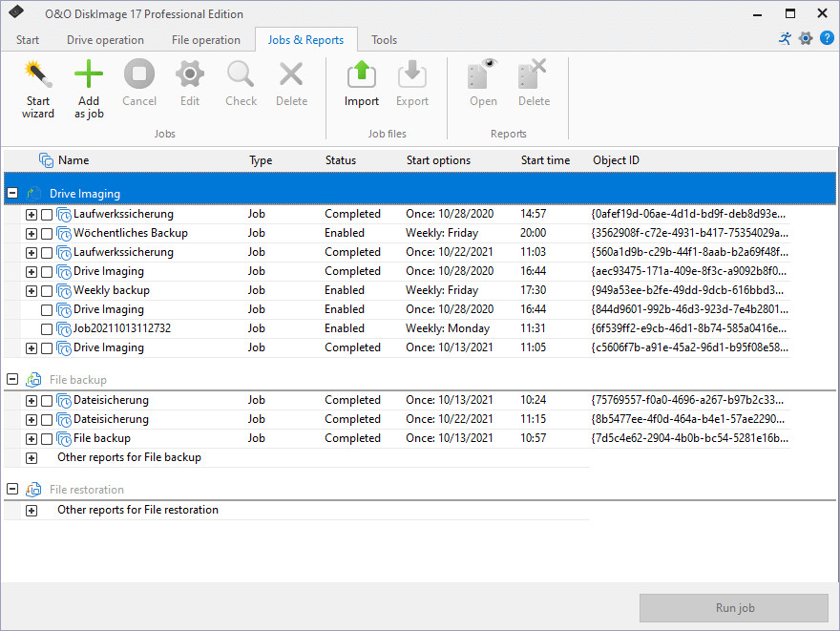Select the Wöchentliches Backup job name
The width and height of the screenshot is (840, 631).
click(x=131, y=233)
